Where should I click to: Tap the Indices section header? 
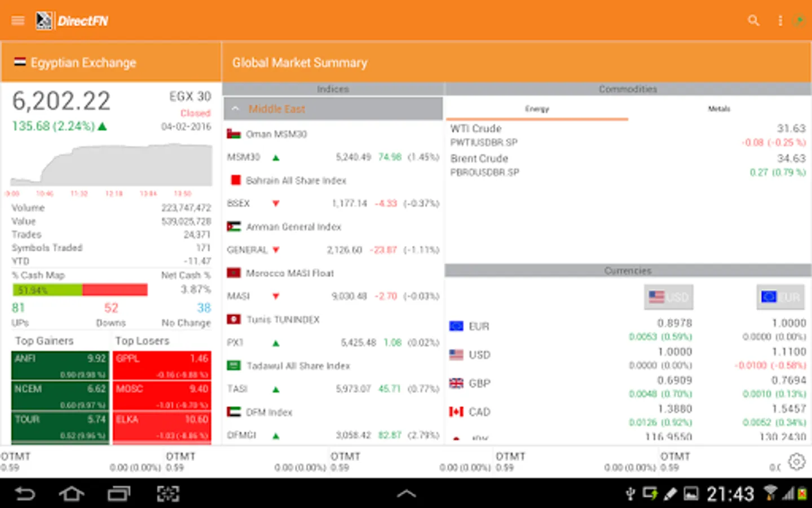pyautogui.click(x=333, y=89)
